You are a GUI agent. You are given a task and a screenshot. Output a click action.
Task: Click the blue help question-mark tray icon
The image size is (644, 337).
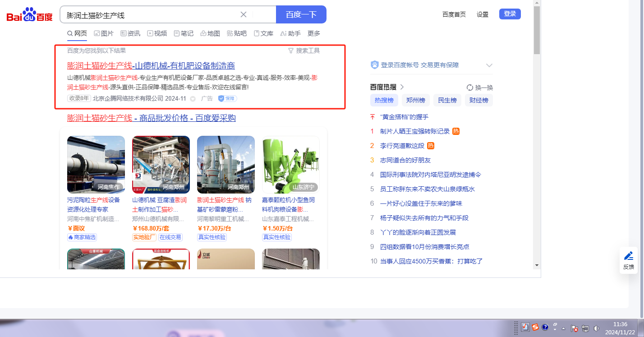coord(545,327)
